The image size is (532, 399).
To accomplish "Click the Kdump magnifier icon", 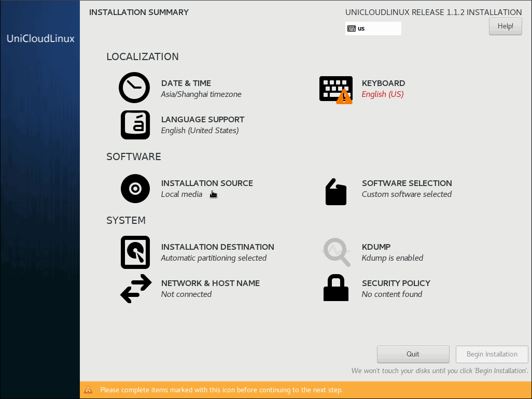I will click(336, 252).
